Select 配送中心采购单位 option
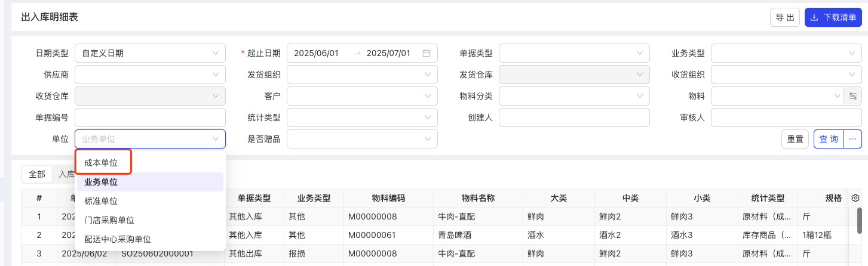This screenshot has height=266, width=868. tap(150, 239)
